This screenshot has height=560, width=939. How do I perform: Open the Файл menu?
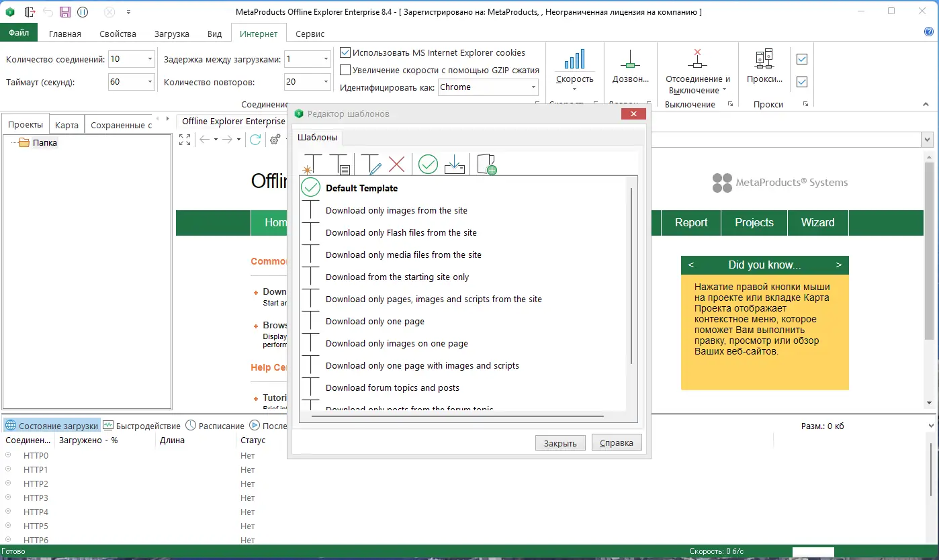[x=19, y=32]
